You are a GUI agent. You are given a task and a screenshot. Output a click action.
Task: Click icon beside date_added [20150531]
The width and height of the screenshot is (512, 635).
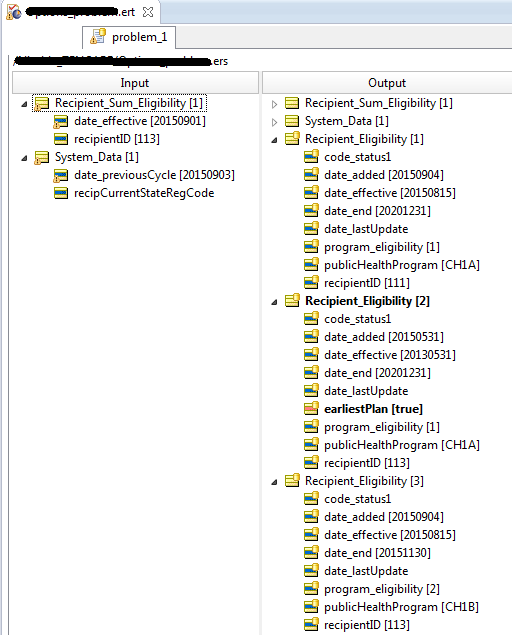[x=311, y=337]
